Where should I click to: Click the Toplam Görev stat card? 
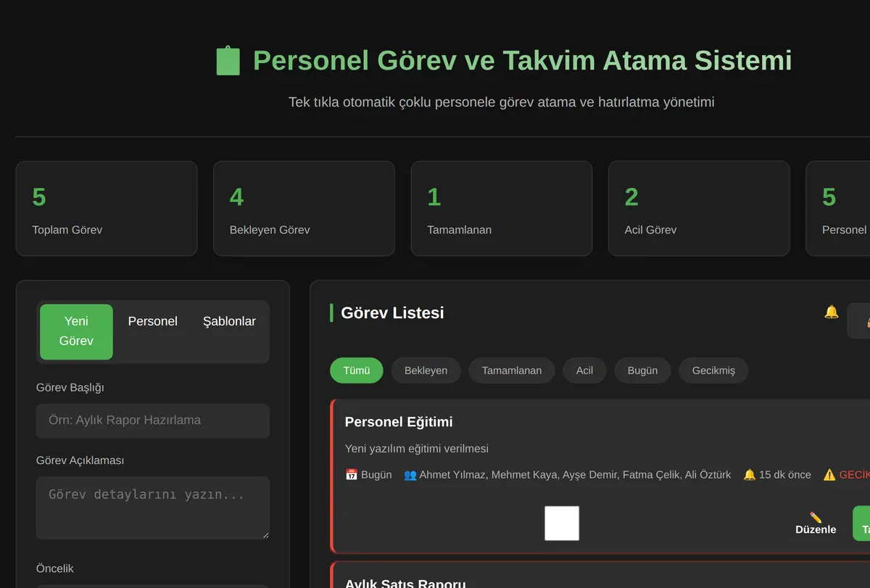tap(107, 209)
